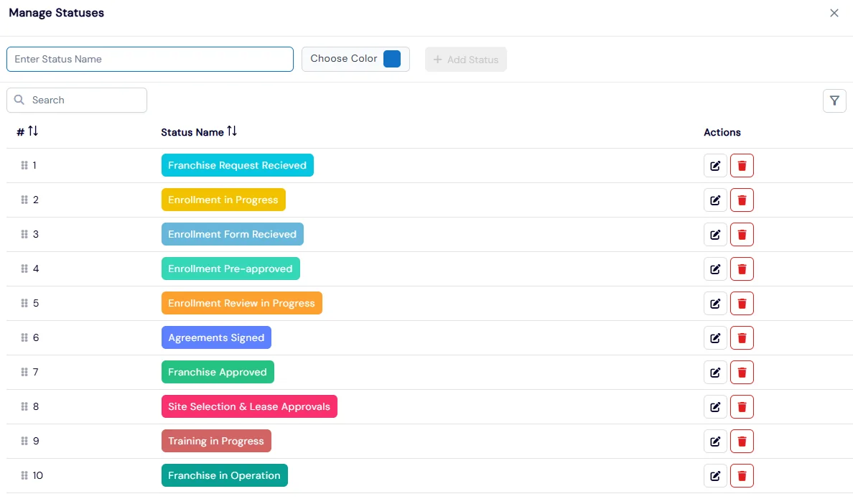Click the Status Name header label

pos(192,132)
